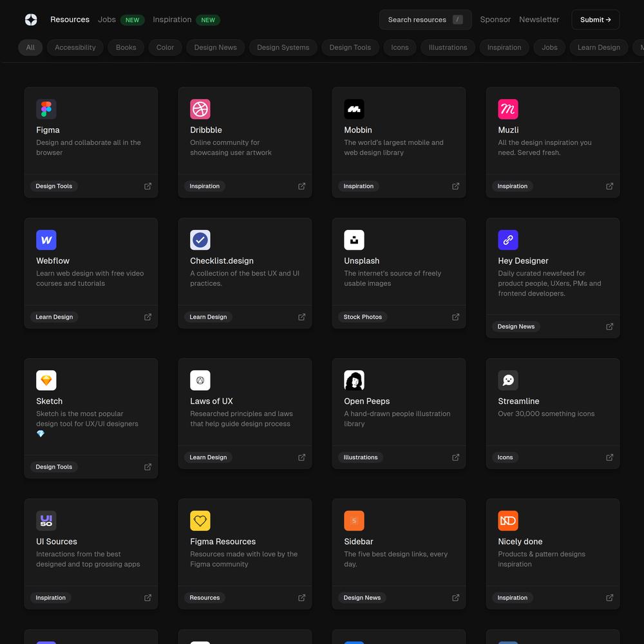Open the Sponsor link

tap(495, 19)
